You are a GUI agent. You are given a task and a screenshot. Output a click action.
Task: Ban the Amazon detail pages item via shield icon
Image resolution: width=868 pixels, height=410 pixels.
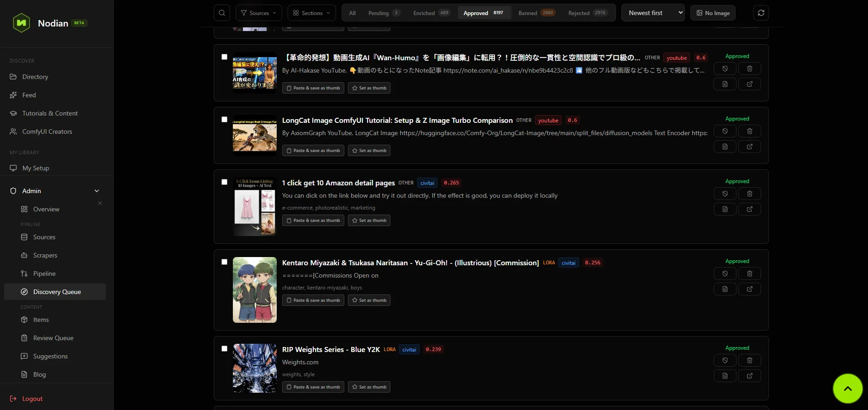[x=725, y=194]
